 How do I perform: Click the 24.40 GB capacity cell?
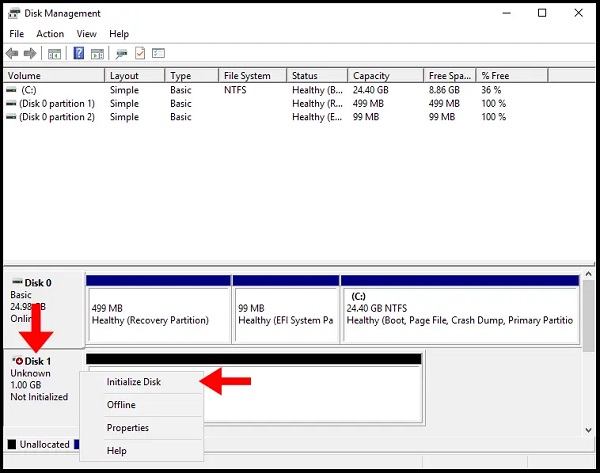pyautogui.click(x=370, y=90)
